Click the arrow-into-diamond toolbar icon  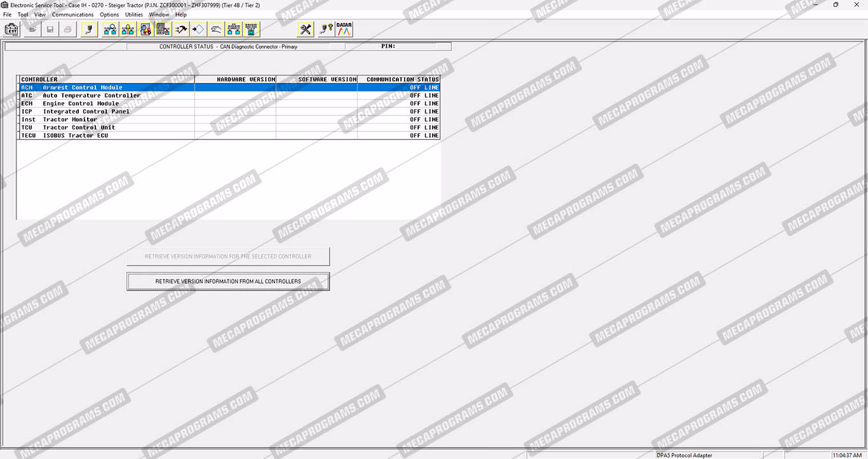pyautogui.click(x=199, y=29)
